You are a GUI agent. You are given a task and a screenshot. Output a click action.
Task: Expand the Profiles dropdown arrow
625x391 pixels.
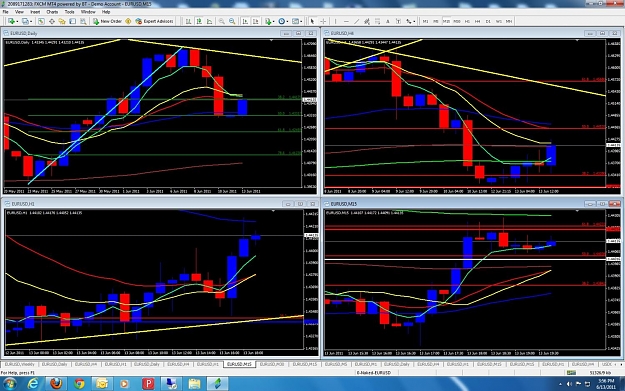pos(31,21)
